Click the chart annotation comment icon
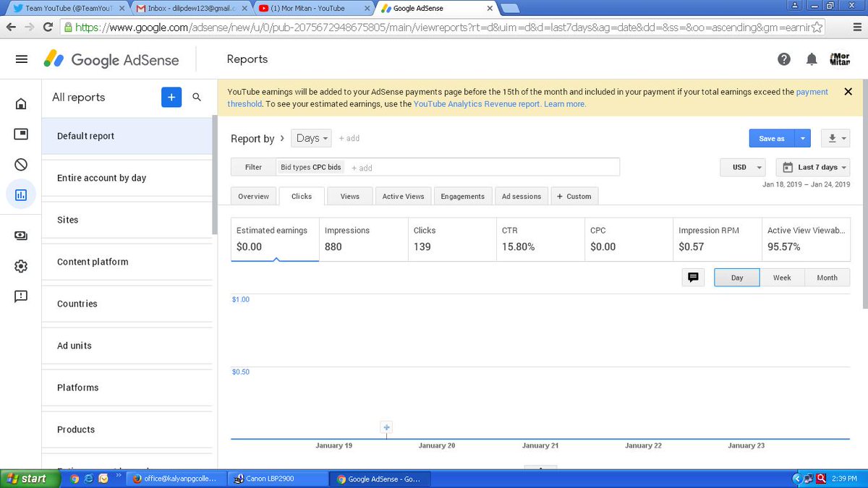 click(693, 277)
